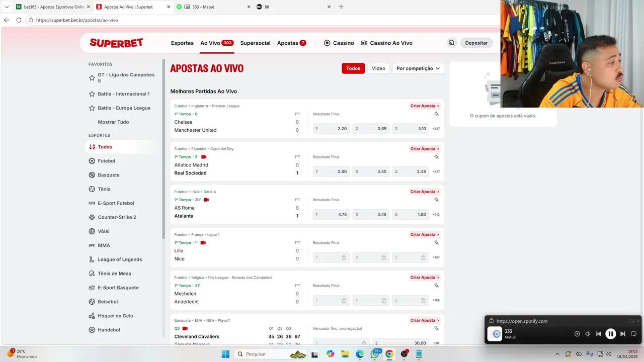Image resolution: width=644 pixels, height=362 pixels.
Task: Go to Supersocial
Action: [255, 43]
